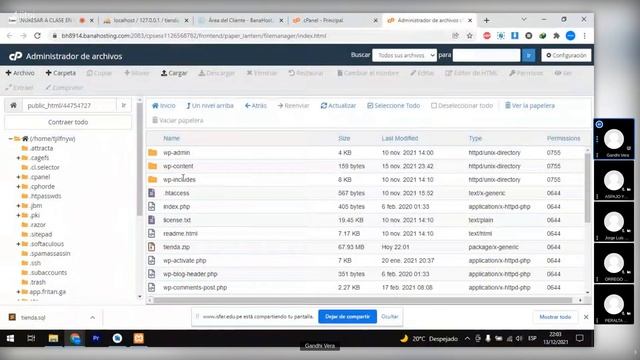640x360 pixels.
Task: Click the .htaccess file icon
Action: 152,193
